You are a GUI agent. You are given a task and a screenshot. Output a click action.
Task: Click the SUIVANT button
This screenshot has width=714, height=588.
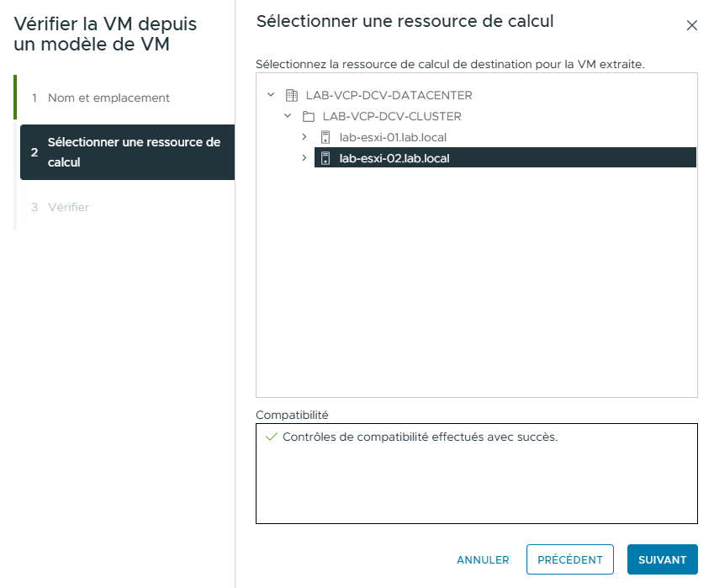(662, 559)
